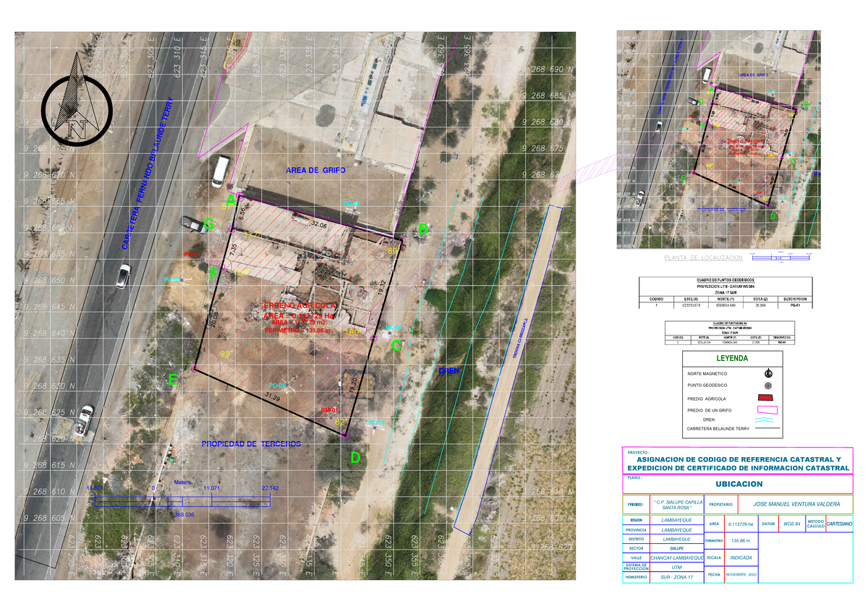868x614 pixels.
Task: Select the red PREDIO AGRICOLA color swatch
Action: point(767,397)
